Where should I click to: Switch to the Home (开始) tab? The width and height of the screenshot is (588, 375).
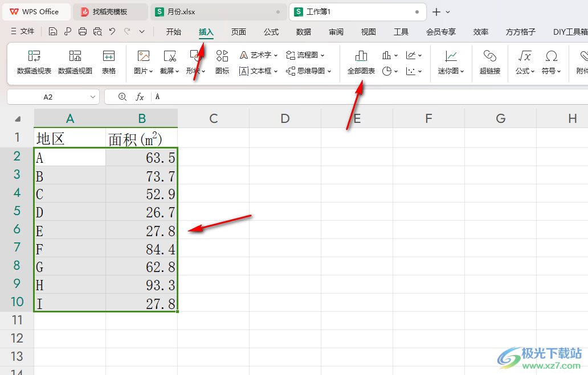pos(174,32)
